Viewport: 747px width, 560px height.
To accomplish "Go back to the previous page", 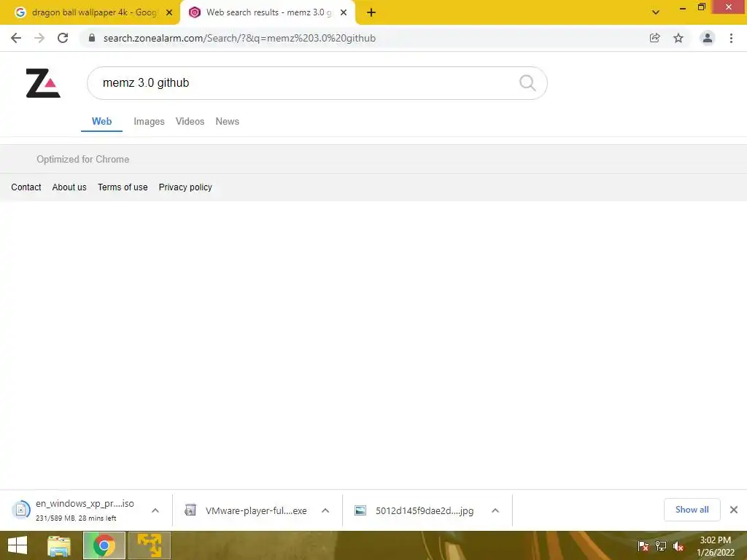I will point(16,38).
